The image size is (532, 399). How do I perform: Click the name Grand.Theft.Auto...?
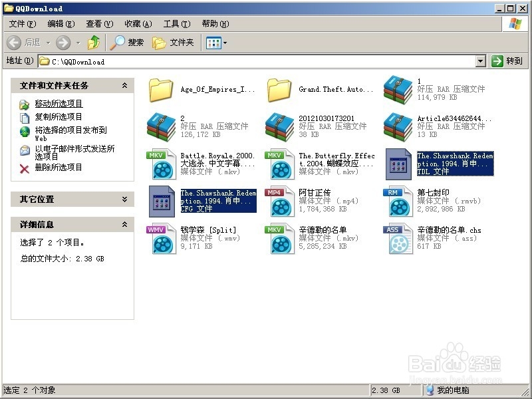tap(336, 90)
